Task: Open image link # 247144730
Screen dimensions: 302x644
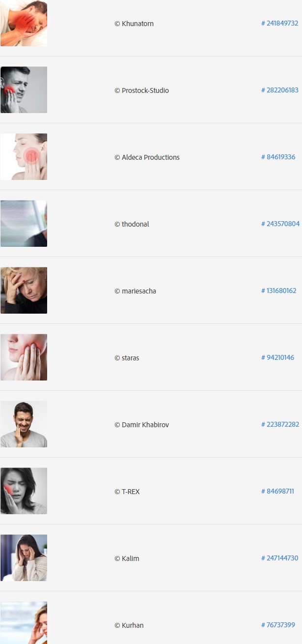Action: (x=279, y=558)
